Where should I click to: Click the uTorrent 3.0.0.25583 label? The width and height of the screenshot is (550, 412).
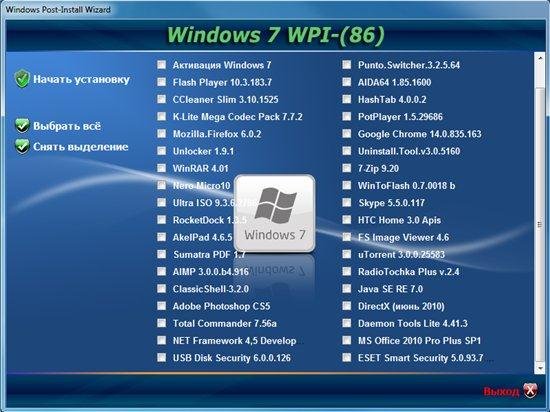point(401,254)
